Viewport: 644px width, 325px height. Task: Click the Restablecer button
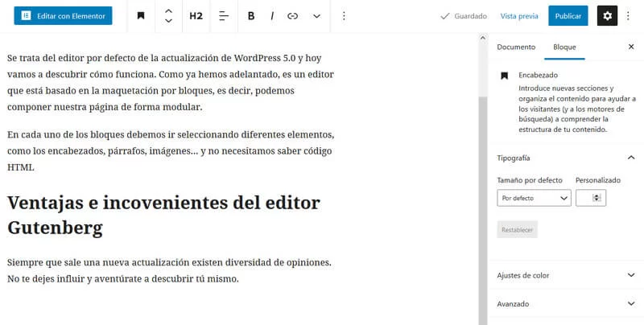click(x=517, y=230)
